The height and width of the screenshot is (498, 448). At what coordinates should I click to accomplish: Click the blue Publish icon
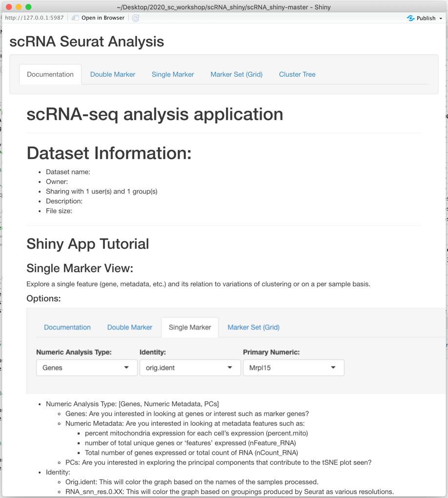[x=411, y=18]
